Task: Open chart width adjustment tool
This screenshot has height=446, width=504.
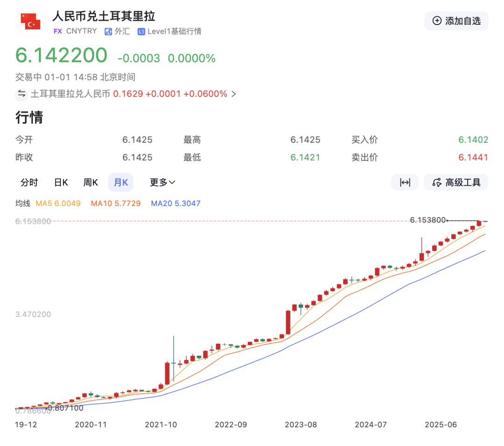Action: pyautogui.click(x=405, y=182)
